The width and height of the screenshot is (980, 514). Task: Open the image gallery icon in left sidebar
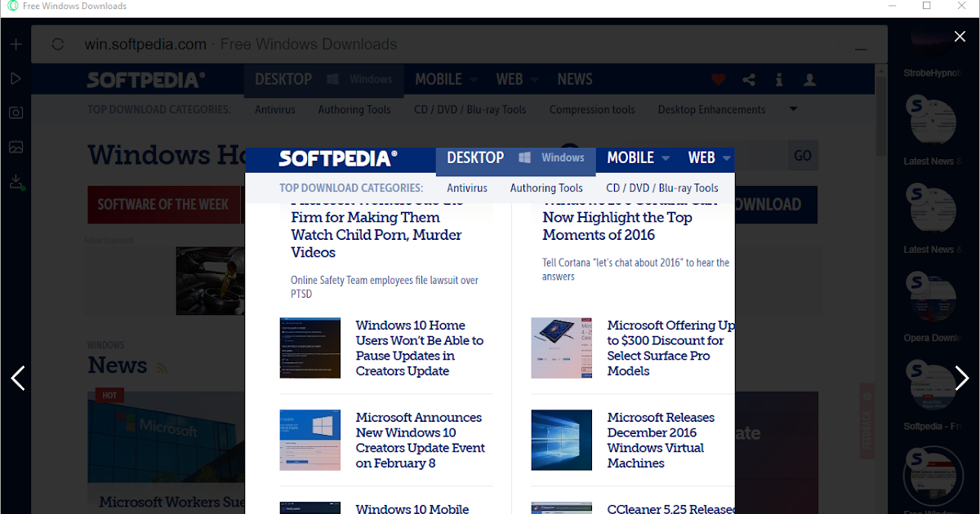[16, 147]
